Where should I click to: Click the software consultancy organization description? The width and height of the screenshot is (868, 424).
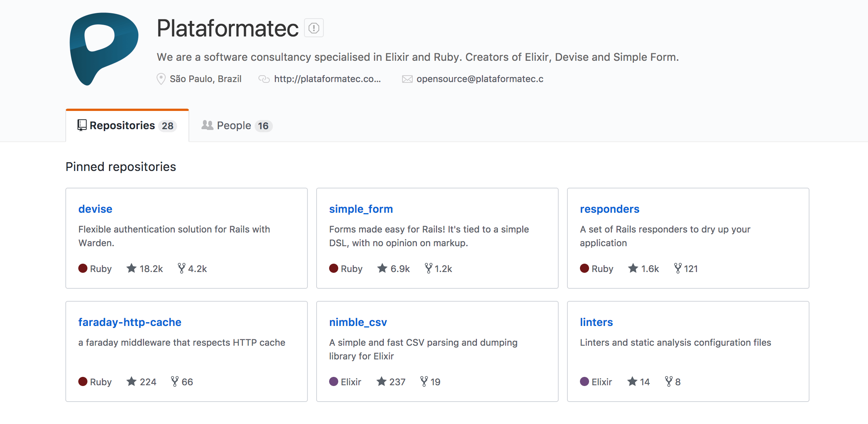418,57
